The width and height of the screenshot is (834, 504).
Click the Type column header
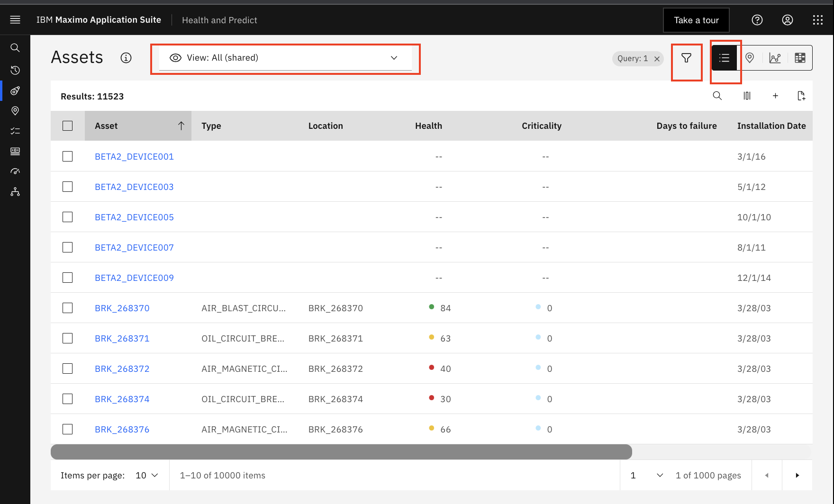tap(211, 126)
